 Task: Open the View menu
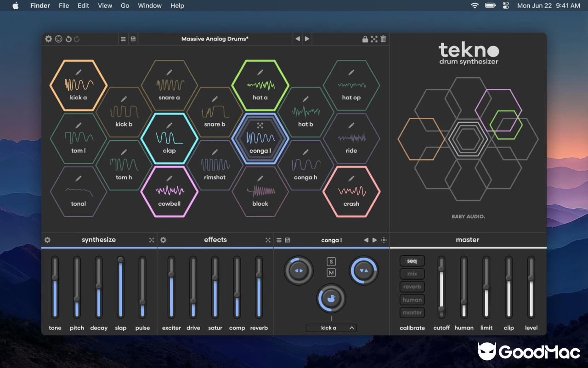click(105, 6)
